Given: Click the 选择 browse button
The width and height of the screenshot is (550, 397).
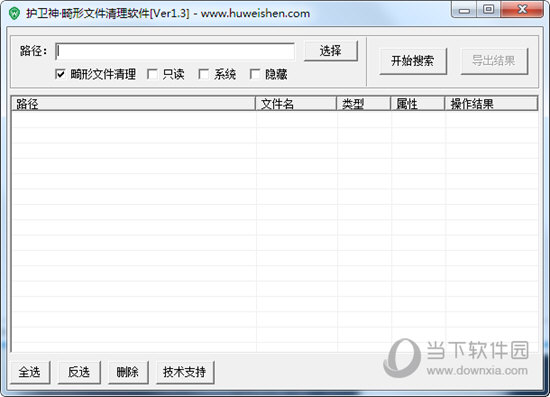Looking at the screenshot, I should point(330,51).
